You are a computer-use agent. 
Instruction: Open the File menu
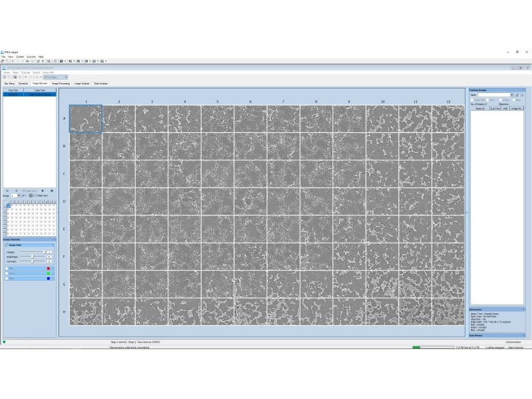(3, 57)
